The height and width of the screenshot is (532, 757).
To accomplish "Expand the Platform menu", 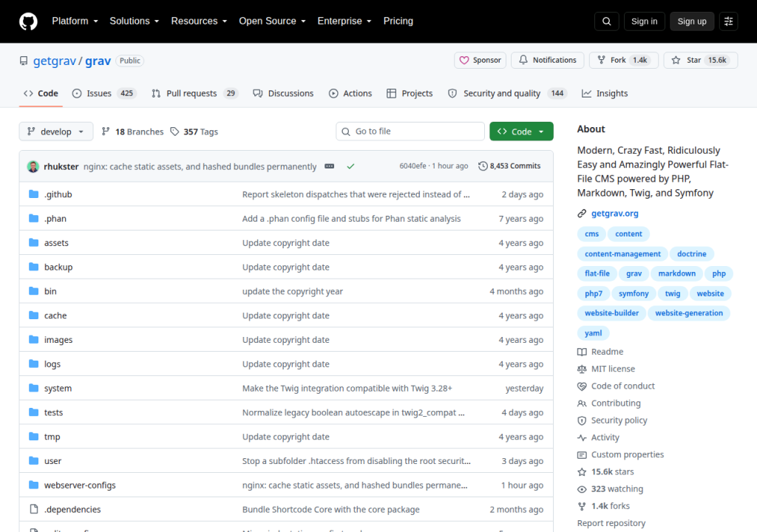I will pos(75,21).
